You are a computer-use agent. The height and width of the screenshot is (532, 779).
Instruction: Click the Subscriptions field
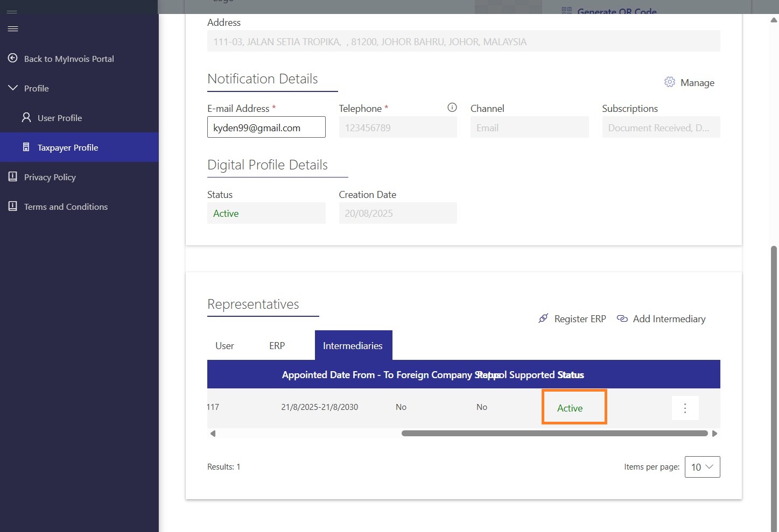pyautogui.click(x=661, y=127)
